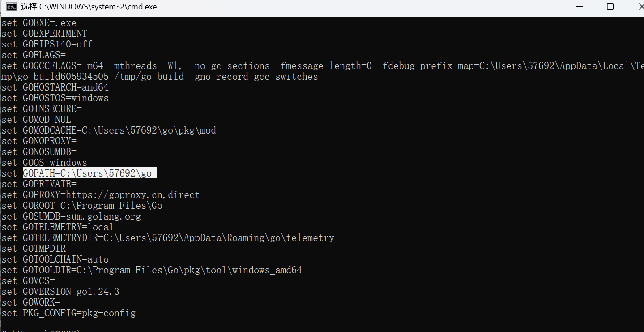The image size is (644, 332).
Task: Click the GOHOSTARCH=amd64 line
Action: coord(55,87)
